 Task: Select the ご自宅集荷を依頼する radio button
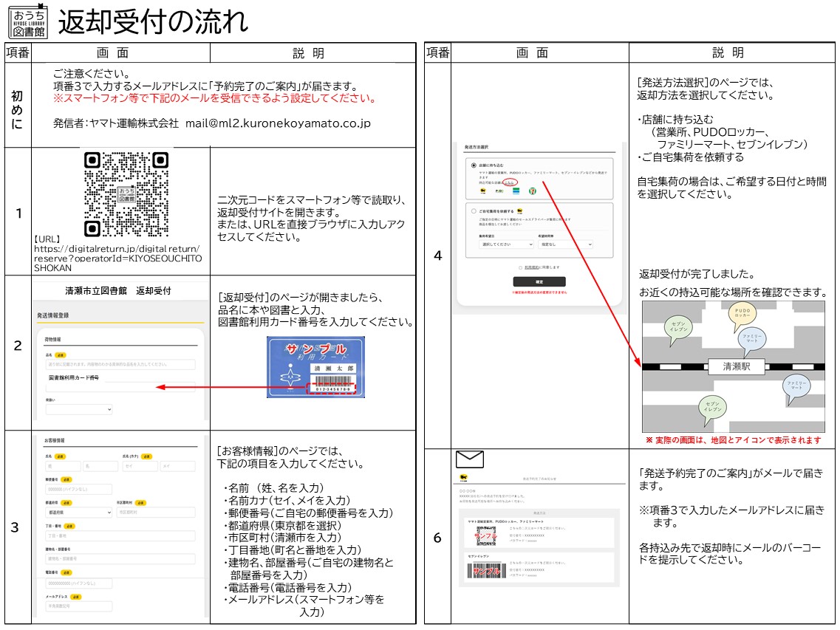point(472,210)
